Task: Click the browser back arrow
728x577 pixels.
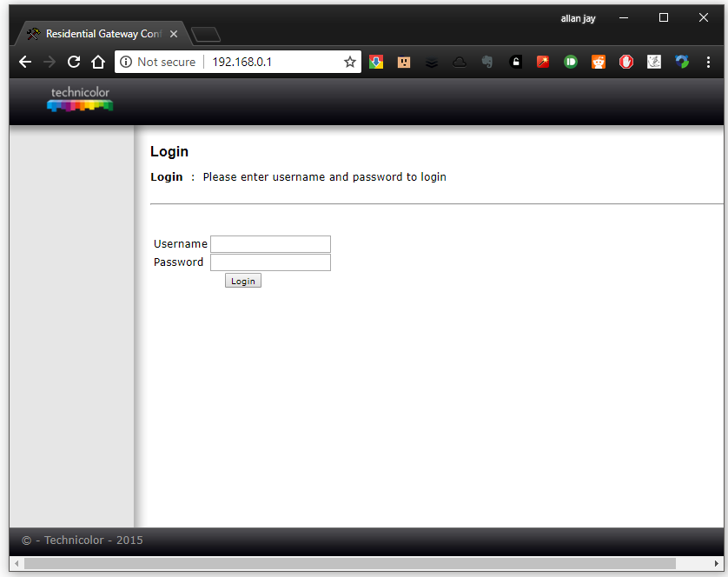Action: [25, 62]
